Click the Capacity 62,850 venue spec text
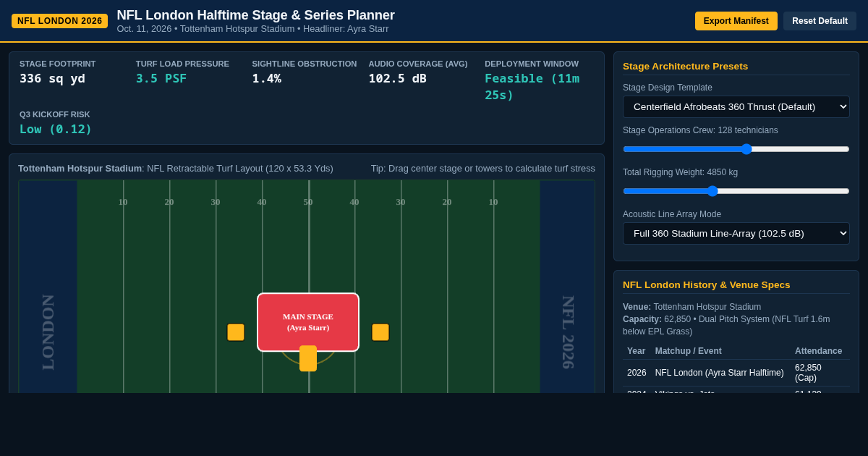 tap(726, 325)
